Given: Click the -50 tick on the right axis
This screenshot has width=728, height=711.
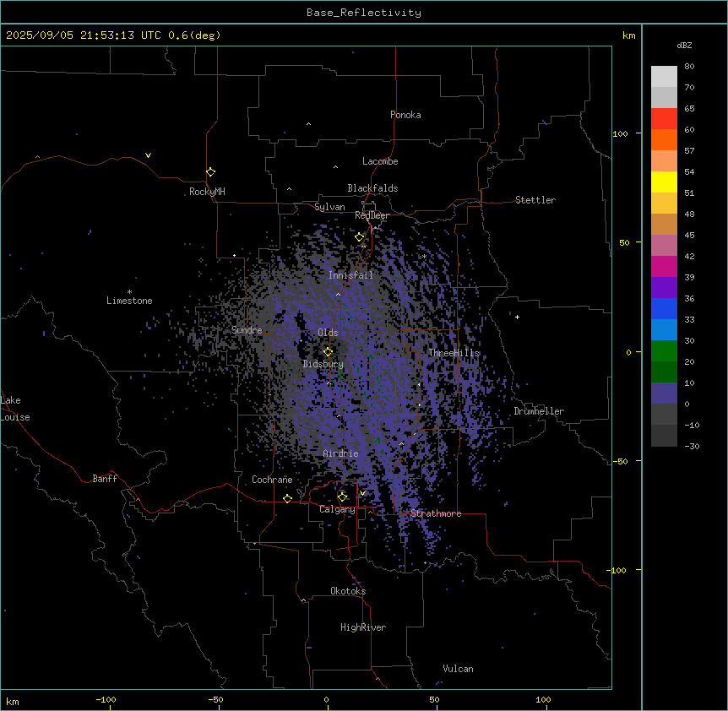Looking at the screenshot, I should pos(620,461).
